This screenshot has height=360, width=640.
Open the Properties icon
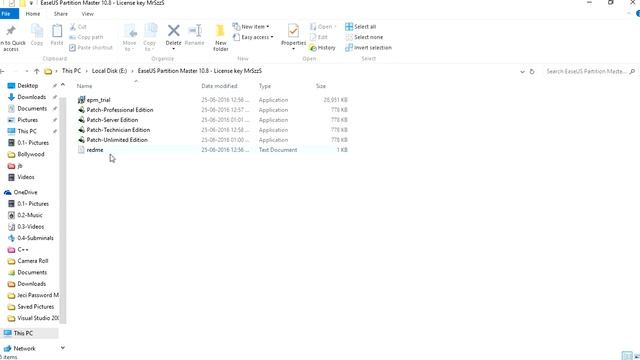pos(293,31)
